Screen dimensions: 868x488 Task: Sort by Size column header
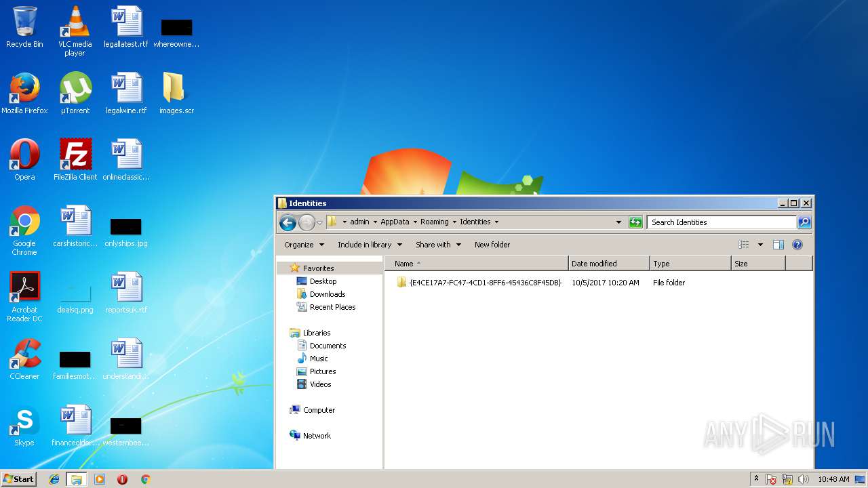point(758,264)
